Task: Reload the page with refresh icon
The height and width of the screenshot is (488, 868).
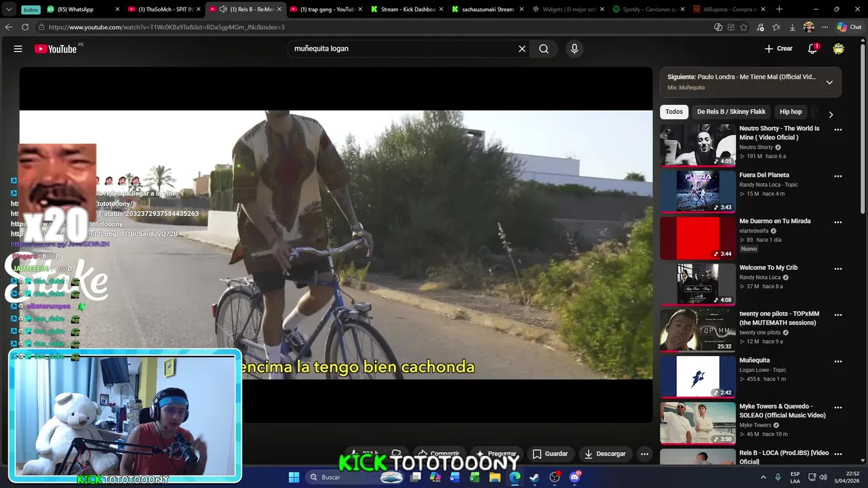Action: click(x=25, y=27)
